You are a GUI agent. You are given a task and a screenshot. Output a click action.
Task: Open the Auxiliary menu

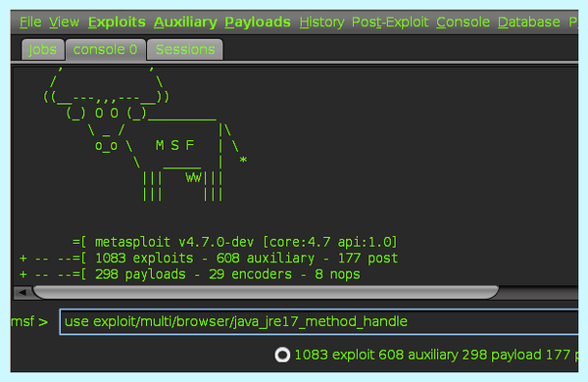tap(185, 23)
